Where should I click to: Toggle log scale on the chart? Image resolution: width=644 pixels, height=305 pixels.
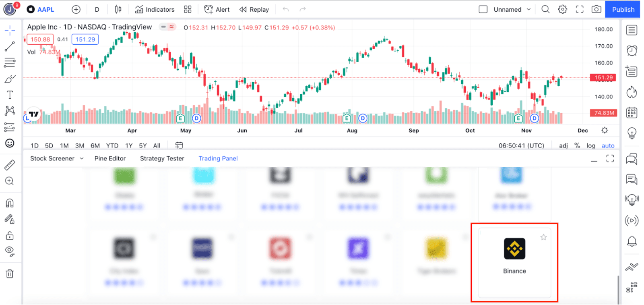591,145
